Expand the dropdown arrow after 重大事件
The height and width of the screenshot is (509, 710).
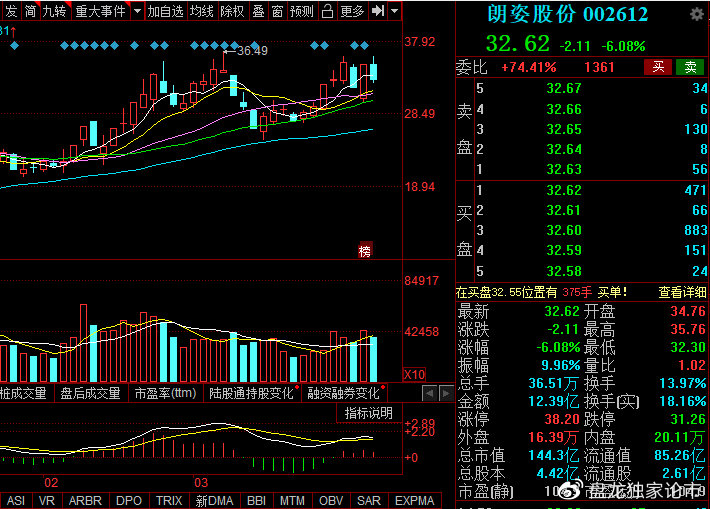(x=137, y=11)
